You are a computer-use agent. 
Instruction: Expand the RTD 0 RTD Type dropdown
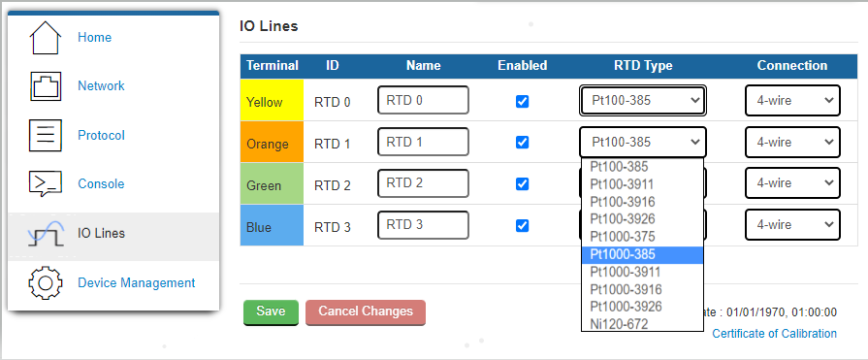pyautogui.click(x=643, y=100)
